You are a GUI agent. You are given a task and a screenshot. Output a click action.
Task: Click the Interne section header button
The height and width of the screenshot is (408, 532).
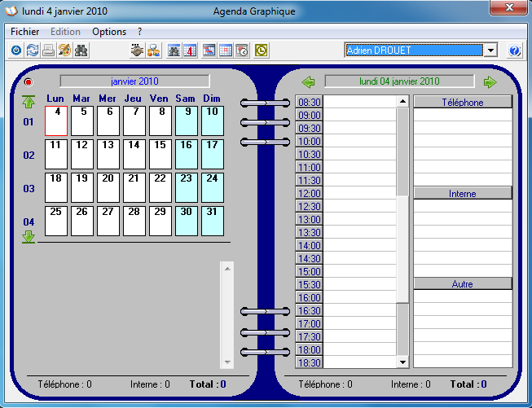click(463, 193)
